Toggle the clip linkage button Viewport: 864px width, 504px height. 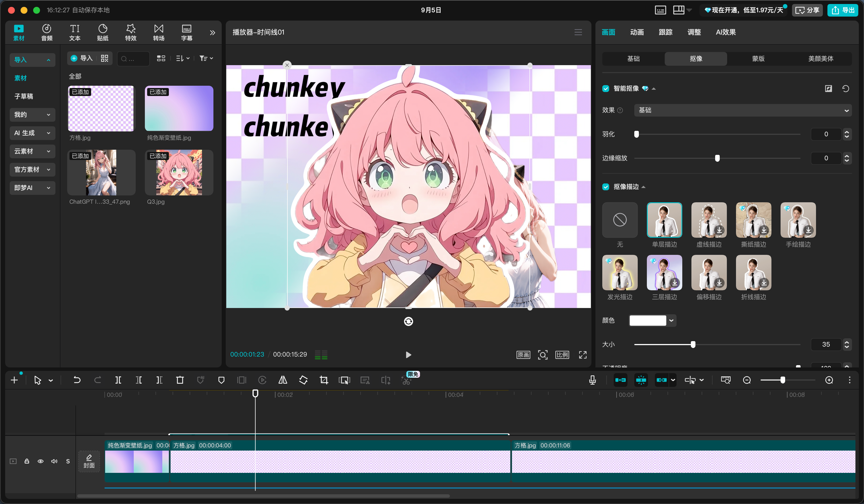[661, 380]
